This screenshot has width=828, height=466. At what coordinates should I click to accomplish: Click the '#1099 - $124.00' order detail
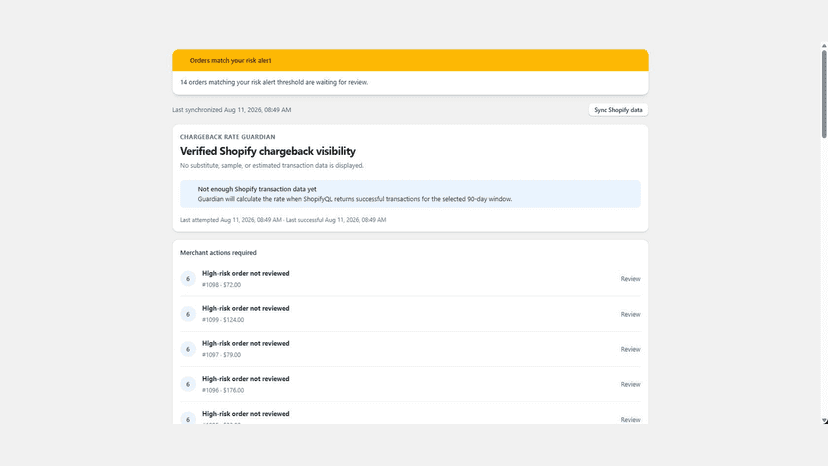click(x=223, y=320)
